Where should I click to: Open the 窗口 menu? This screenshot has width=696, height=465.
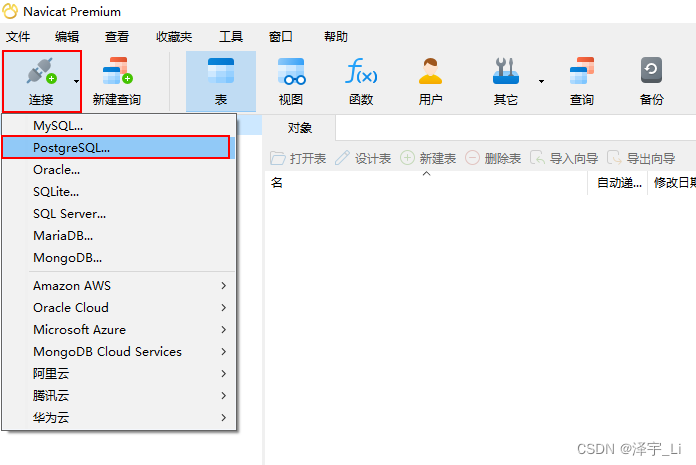pyautogui.click(x=281, y=36)
